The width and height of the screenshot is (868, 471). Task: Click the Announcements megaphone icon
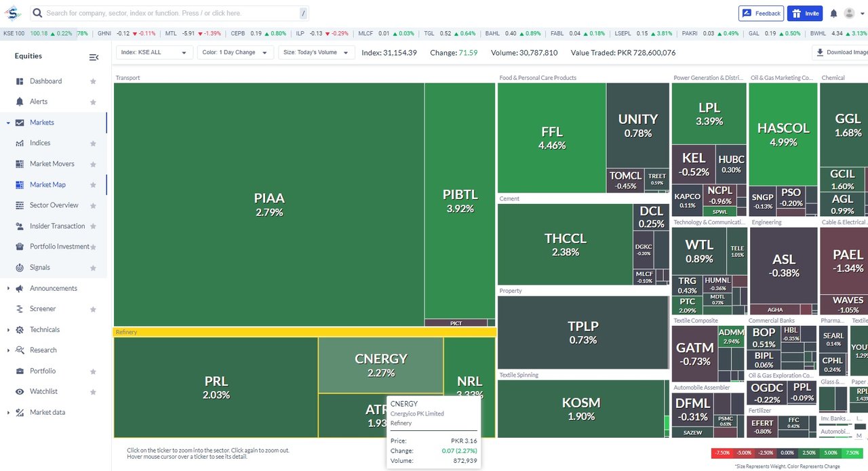coord(20,288)
